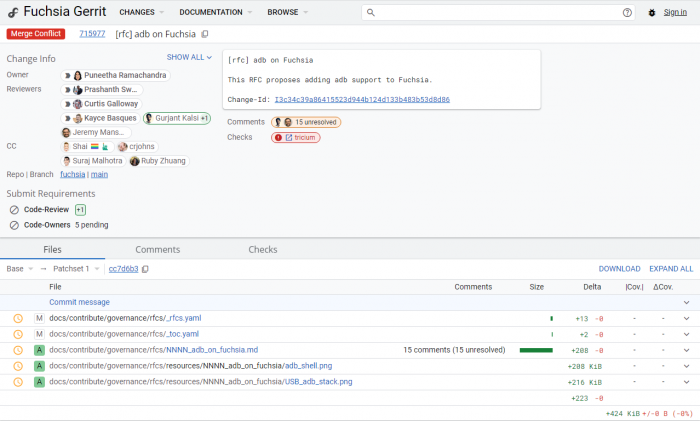Open the cc7d6b3 commit link
The width and height of the screenshot is (700, 421).
(123, 269)
